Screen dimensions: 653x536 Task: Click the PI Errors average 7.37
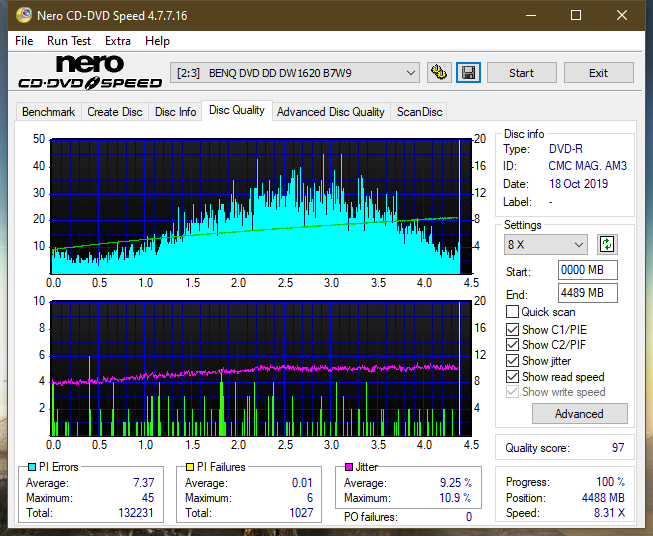click(x=144, y=482)
